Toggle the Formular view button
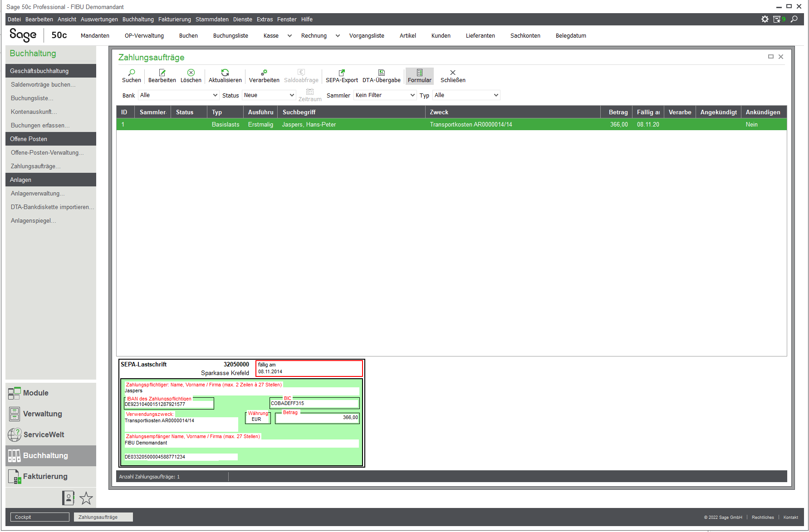The width and height of the screenshot is (809, 532). pos(419,76)
